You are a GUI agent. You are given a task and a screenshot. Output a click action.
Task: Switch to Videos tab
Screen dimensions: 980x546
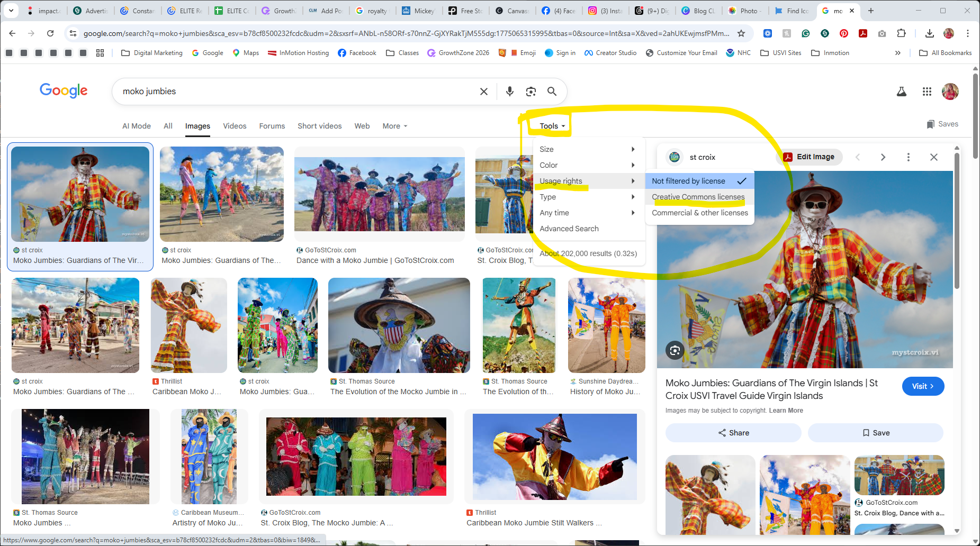[235, 126]
